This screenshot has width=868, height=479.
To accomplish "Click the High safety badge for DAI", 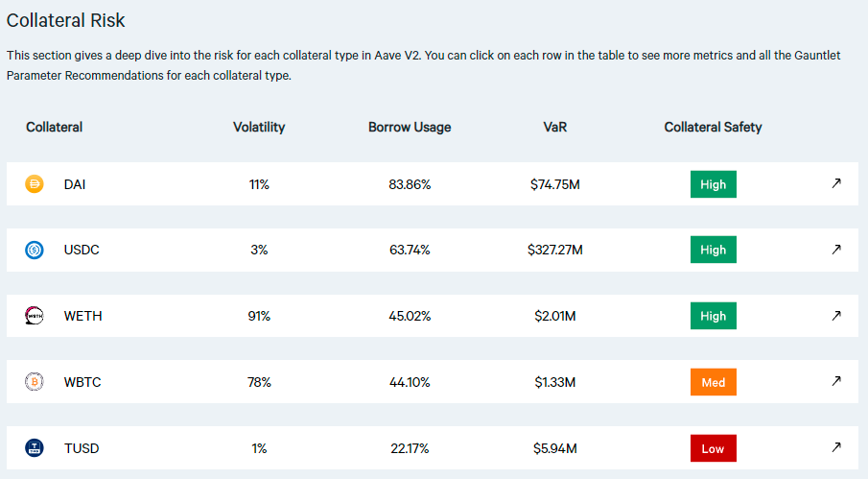I will point(713,184).
